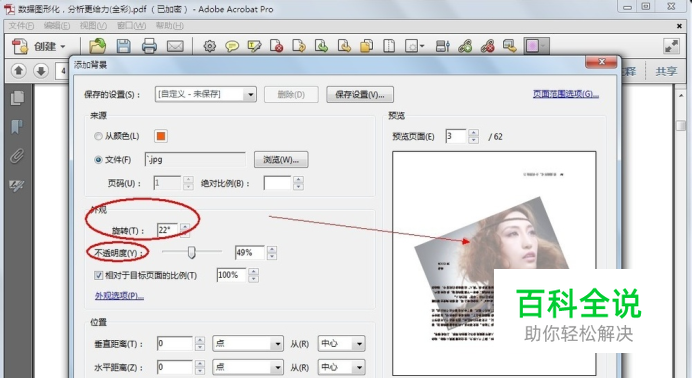Click the 旋转(T) stepper arrows

(x=184, y=230)
